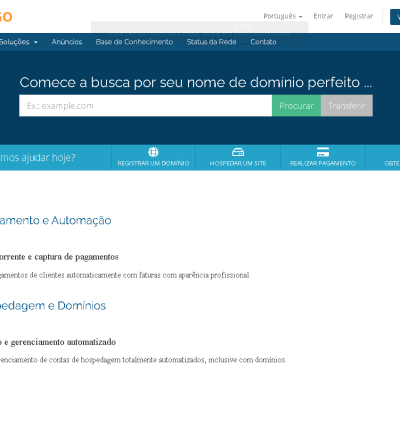Click the domain search input field
The width and height of the screenshot is (400, 424).
coord(146,106)
